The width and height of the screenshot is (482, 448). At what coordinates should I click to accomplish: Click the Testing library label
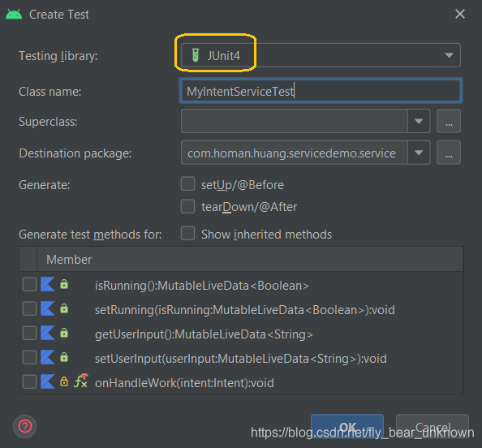pyautogui.click(x=58, y=56)
